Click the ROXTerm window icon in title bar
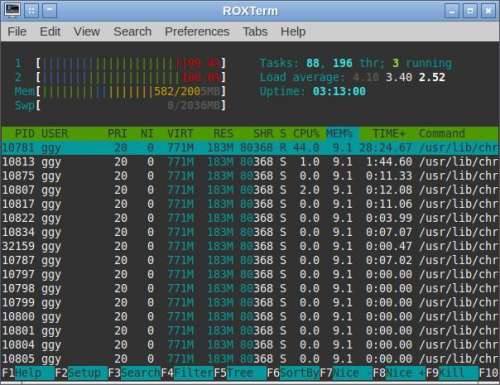Image resolution: width=500 pixels, height=385 pixels. 13,10
